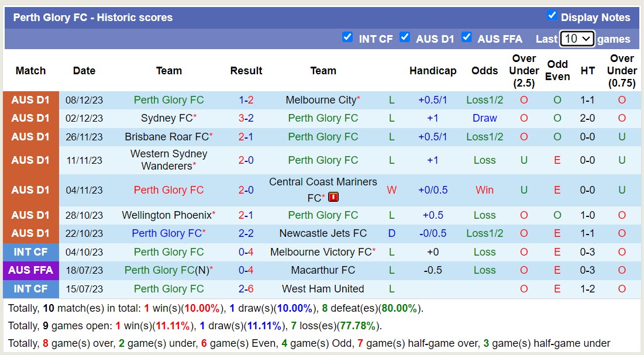Screen dimensions: 644x355
Task: Toggle off the Display Notes checkbox
Action: click(550, 17)
